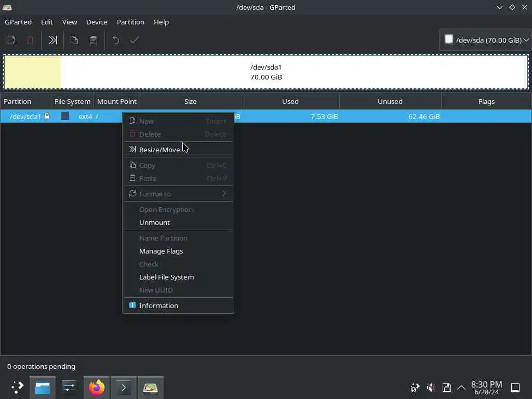Viewport: 532px width, 399px height.
Task: Choose Label File System from context menu
Action: pyautogui.click(x=178, y=277)
